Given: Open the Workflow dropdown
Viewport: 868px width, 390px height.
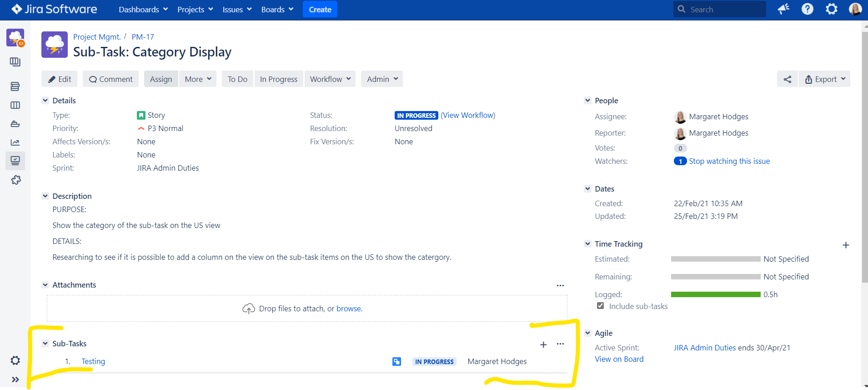Looking at the screenshot, I should 330,79.
